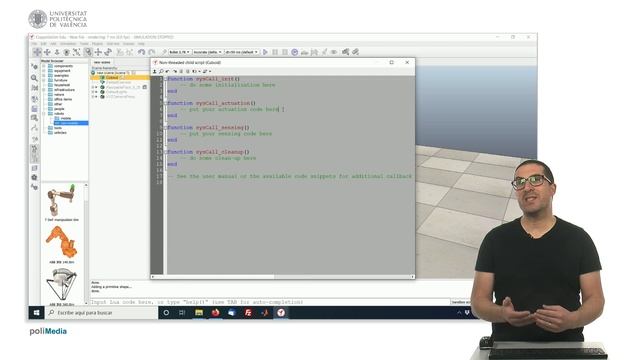Screen dimensions: 640x360
Task: Open the Simulation menu
Action: [68, 44]
